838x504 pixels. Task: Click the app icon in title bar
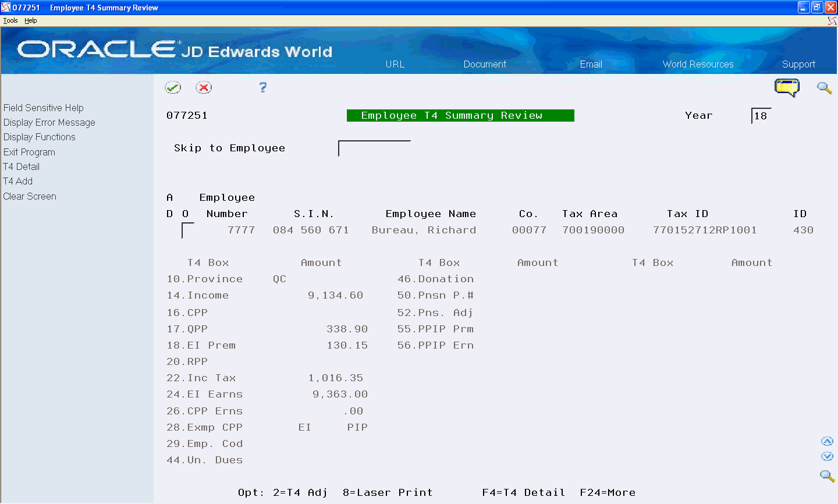(x=6, y=8)
